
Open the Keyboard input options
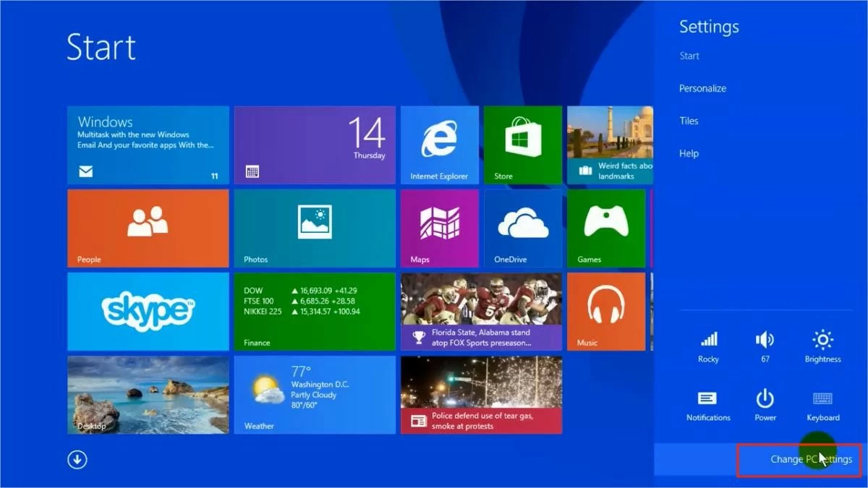click(822, 405)
